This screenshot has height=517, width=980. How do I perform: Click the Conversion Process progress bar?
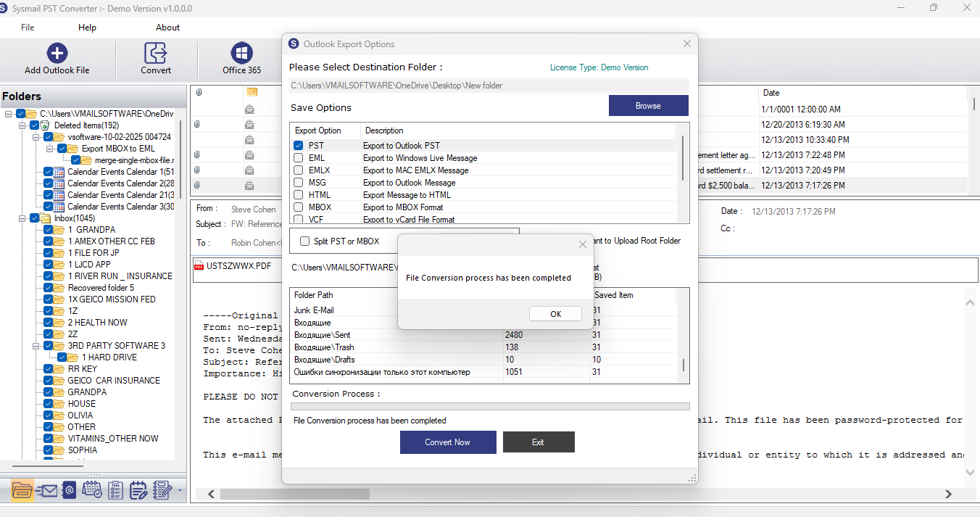(x=490, y=407)
